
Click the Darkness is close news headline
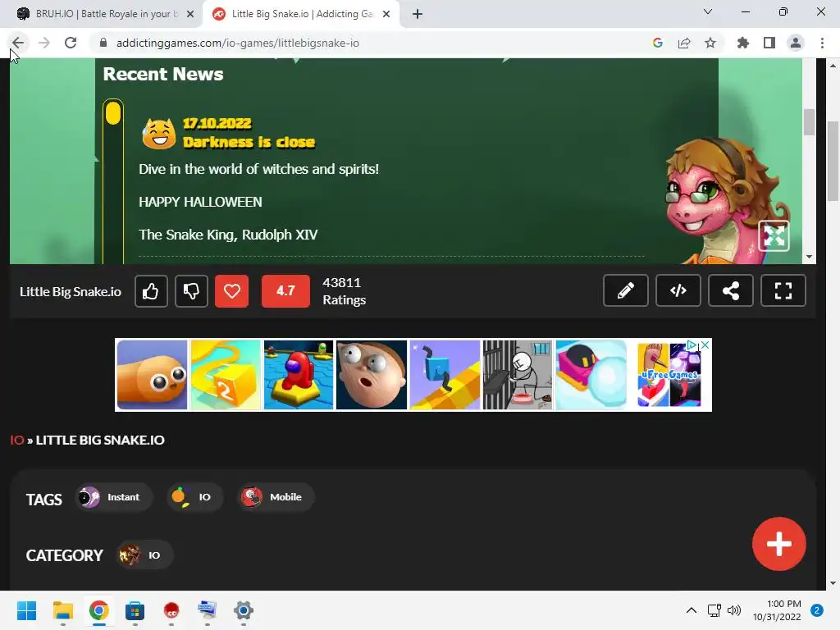[249, 142]
